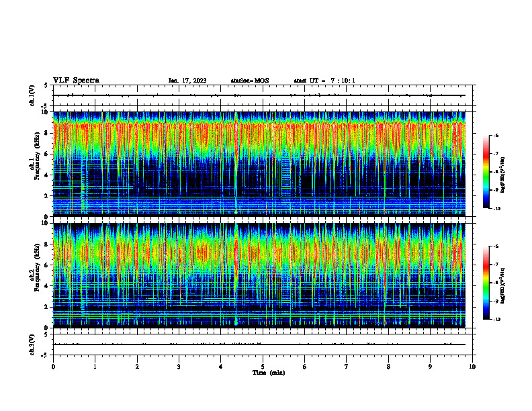Click the "ch.3(V)" axis label
The height and width of the screenshot is (411, 532).
[32, 345]
